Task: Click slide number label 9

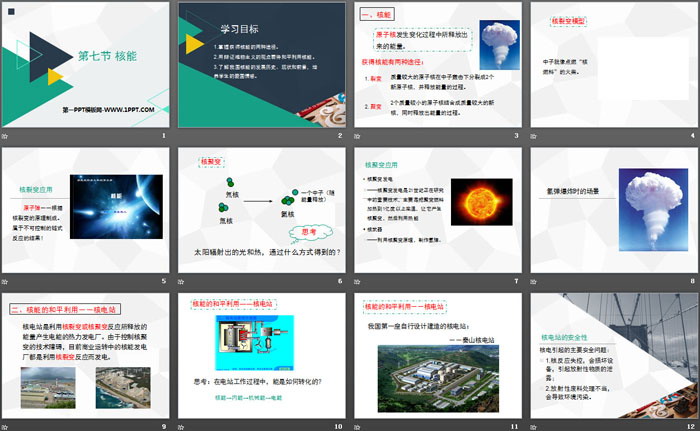Action: click(164, 427)
